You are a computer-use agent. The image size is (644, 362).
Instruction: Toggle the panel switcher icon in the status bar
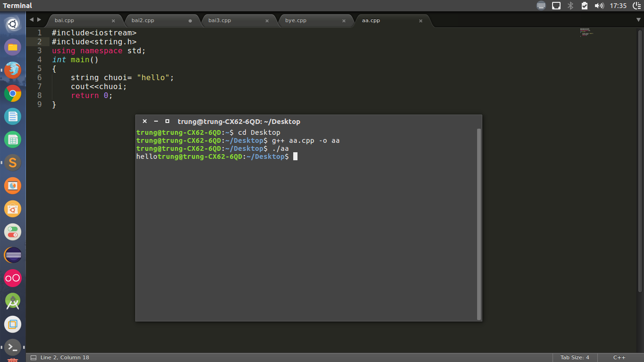[x=33, y=357]
